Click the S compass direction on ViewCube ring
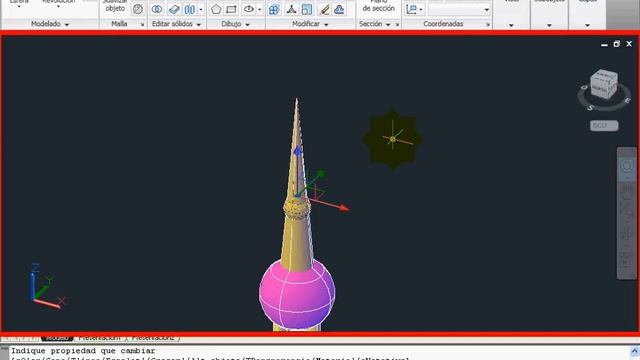Image resolution: width=640 pixels, height=360 pixels. tap(590, 108)
